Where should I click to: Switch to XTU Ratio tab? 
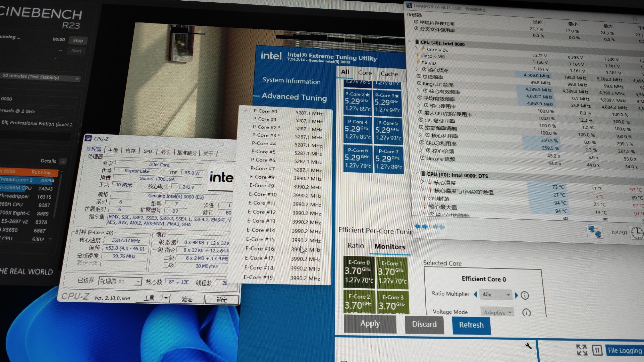click(356, 245)
